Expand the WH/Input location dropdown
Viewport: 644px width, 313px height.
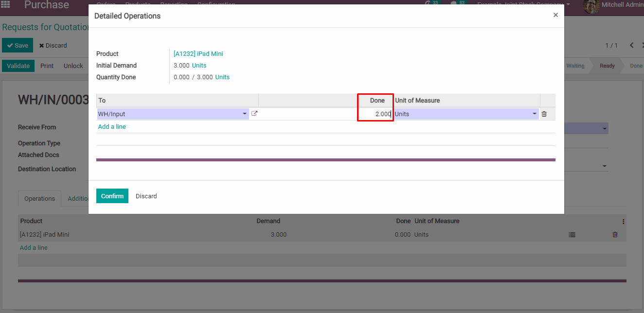(x=244, y=114)
